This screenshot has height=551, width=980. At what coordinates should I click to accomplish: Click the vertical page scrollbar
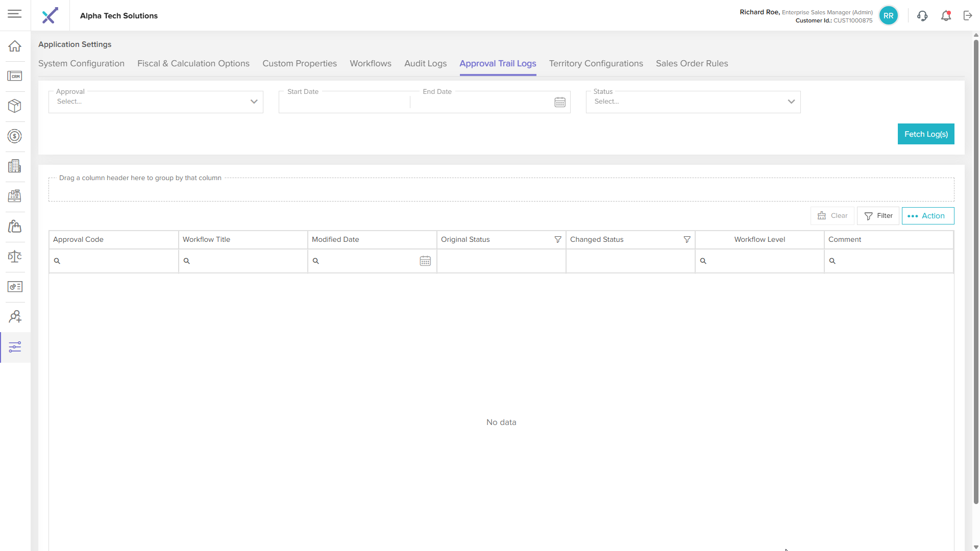coord(976,270)
